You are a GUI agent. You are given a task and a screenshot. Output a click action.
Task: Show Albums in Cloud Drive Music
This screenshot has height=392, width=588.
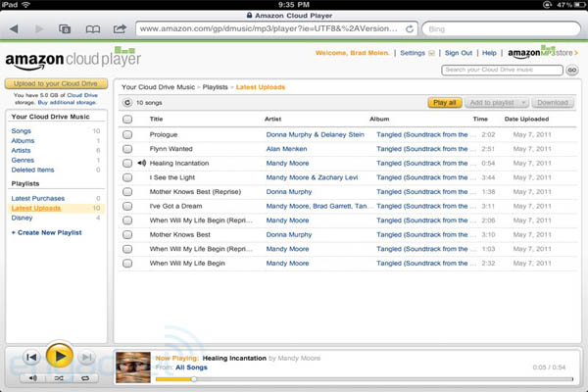[x=23, y=140]
